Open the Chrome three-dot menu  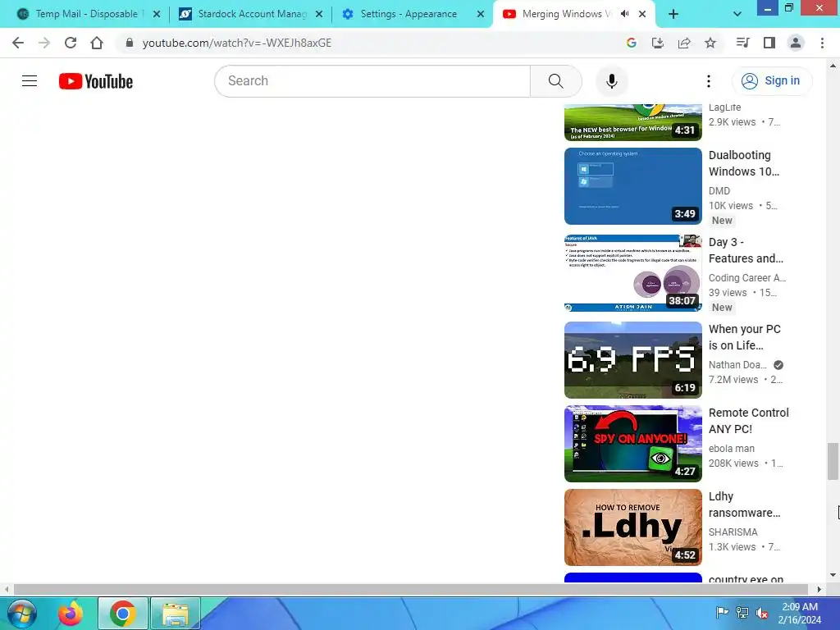pos(822,43)
